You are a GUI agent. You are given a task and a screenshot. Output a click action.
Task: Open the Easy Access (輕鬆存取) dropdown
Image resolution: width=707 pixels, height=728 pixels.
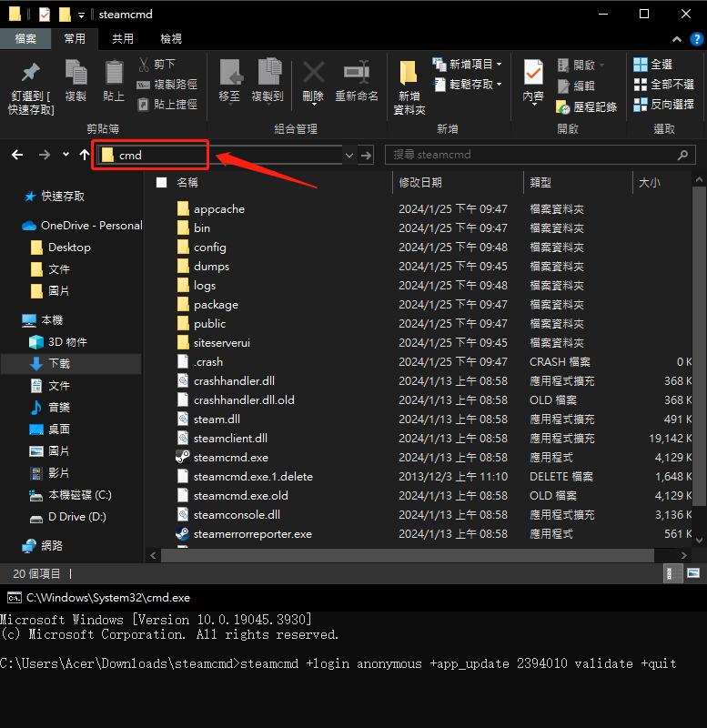point(468,85)
